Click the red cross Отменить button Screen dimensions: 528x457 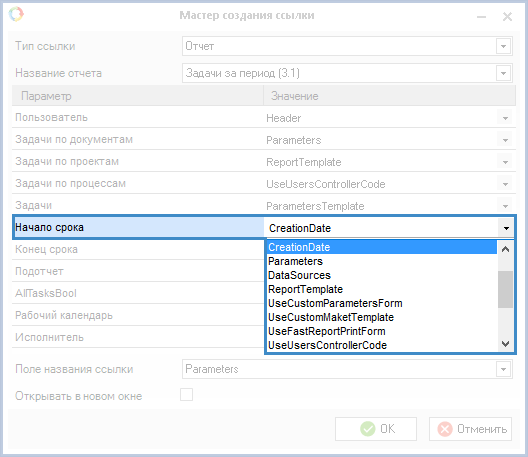coord(470,429)
